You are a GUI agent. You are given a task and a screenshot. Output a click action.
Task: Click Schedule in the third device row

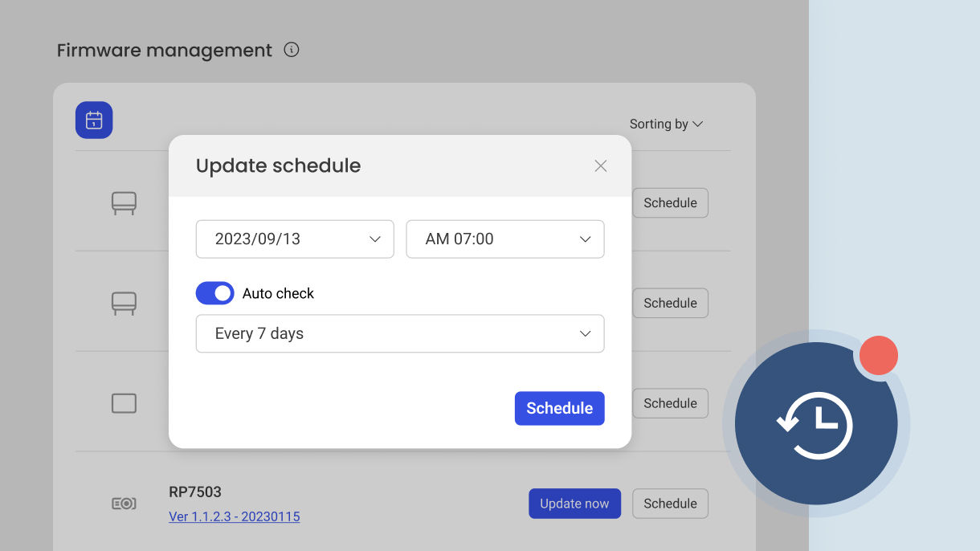(670, 403)
